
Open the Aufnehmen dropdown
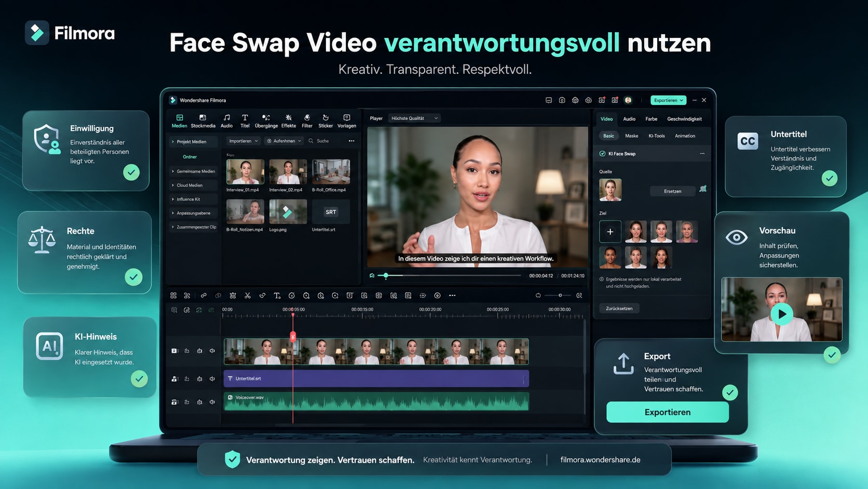tap(284, 141)
